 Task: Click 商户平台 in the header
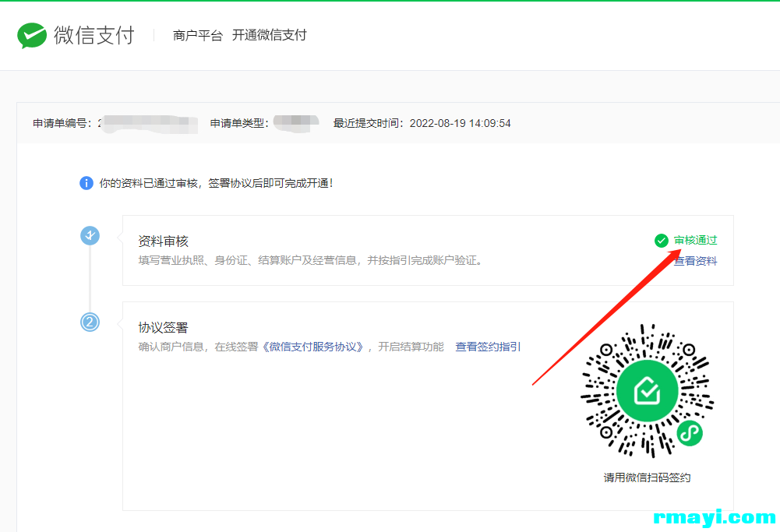(197, 35)
